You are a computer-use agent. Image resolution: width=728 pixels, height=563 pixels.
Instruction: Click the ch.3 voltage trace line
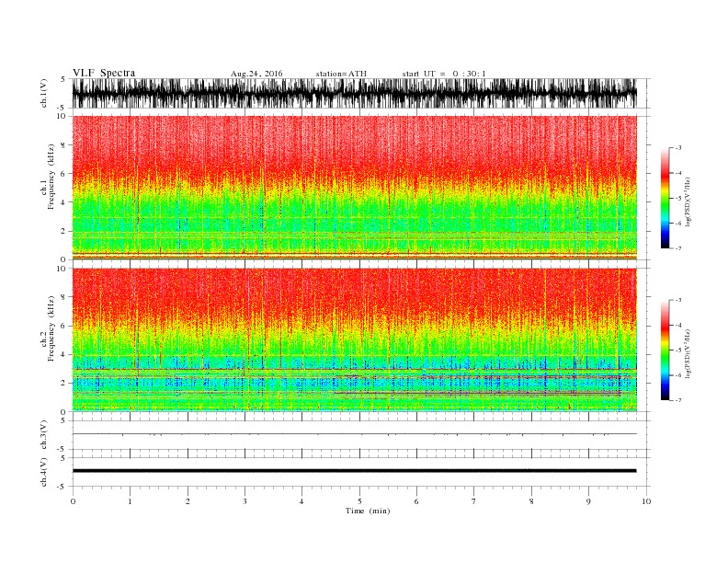point(354,434)
